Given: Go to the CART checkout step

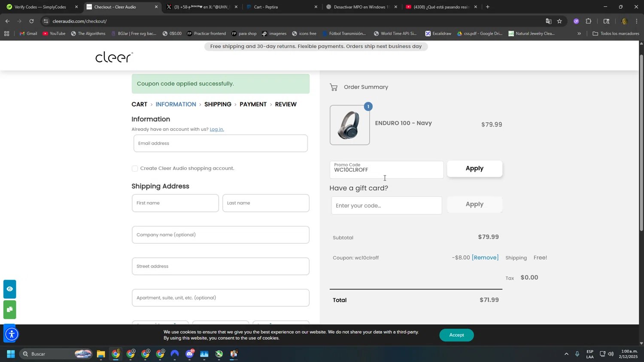Looking at the screenshot, I should (x=140, y=104).
